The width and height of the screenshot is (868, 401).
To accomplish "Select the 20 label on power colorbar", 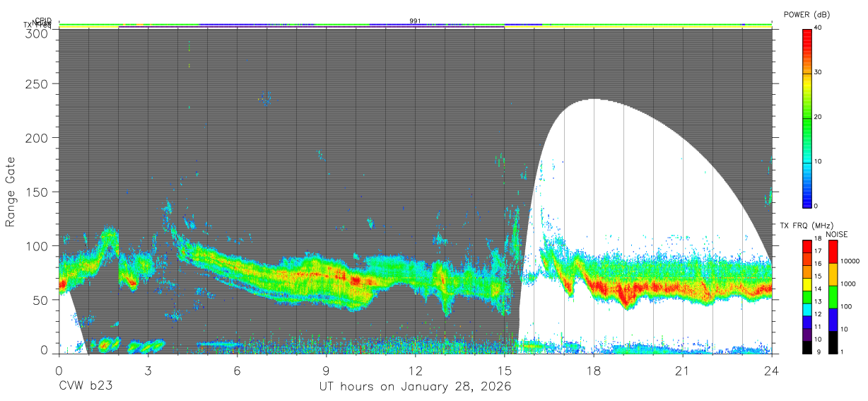I will [818, 117].
